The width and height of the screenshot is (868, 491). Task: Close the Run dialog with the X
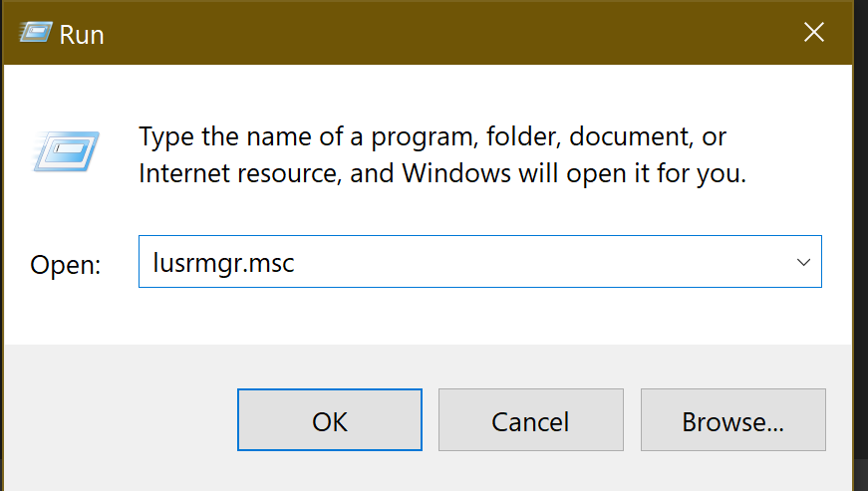click(813, 33)
